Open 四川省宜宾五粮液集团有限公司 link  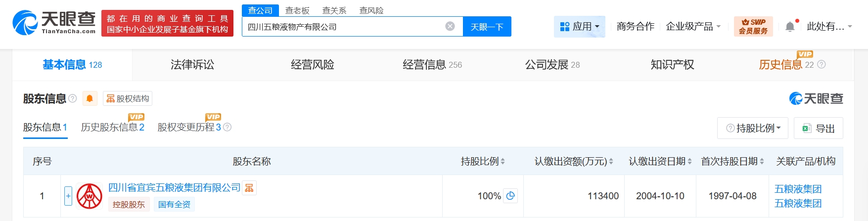click(x=174, y=188)
